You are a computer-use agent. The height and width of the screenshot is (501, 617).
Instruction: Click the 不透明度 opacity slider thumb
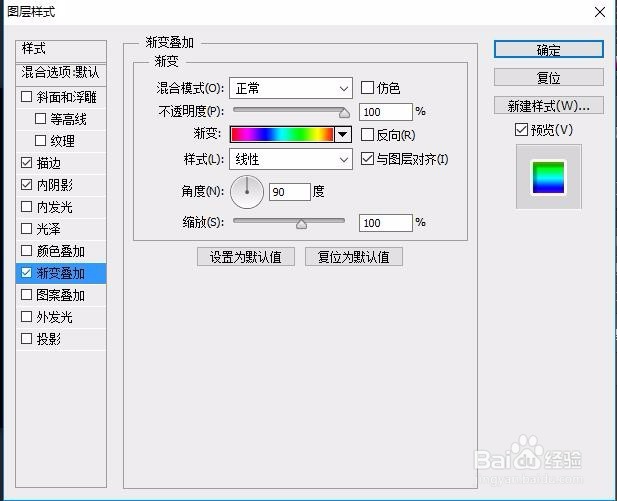(345, 113)
